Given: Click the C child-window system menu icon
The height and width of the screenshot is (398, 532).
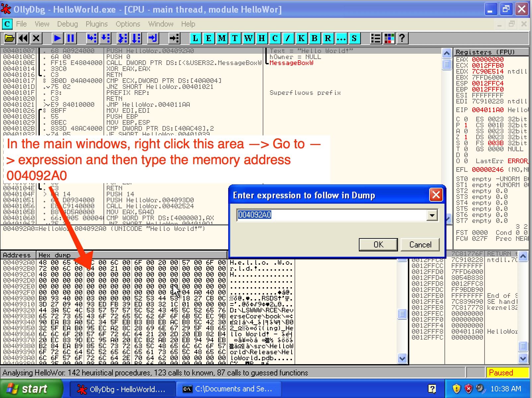Looking at the screenshot, I should click(x=7, y=24).
